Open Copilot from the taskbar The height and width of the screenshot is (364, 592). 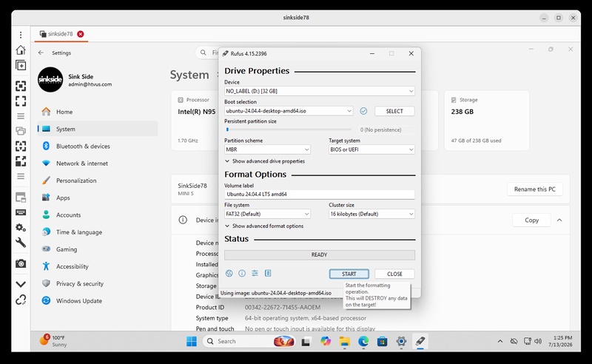click(326, 341)
